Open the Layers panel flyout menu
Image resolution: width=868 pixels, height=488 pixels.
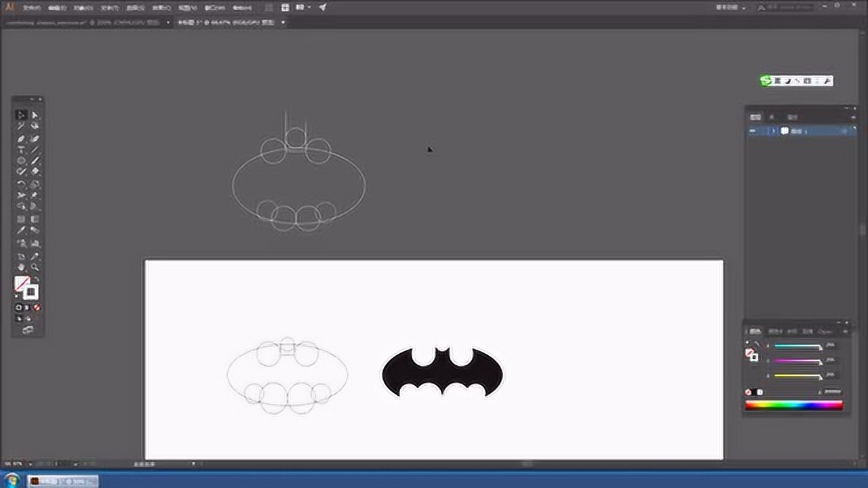click(x=853, y=117)
